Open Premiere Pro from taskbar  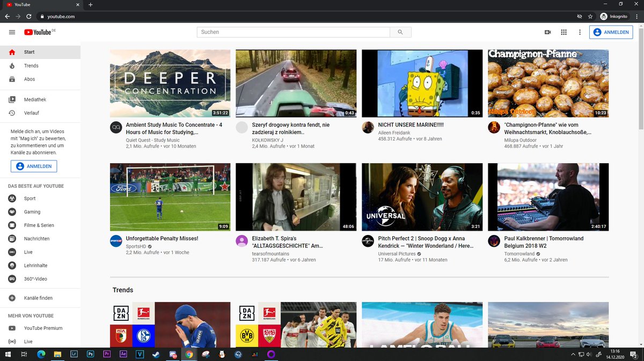coord(107,354)
